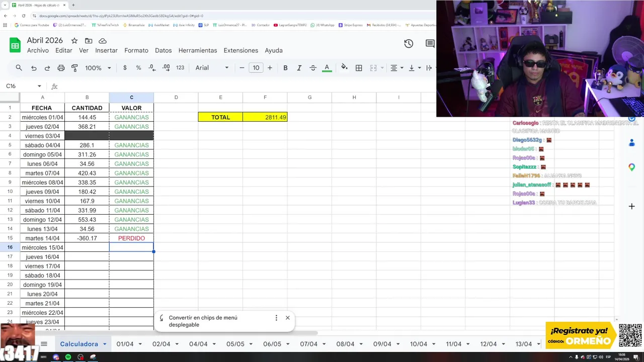Select the PERDIDO cell

pos(131,238)
